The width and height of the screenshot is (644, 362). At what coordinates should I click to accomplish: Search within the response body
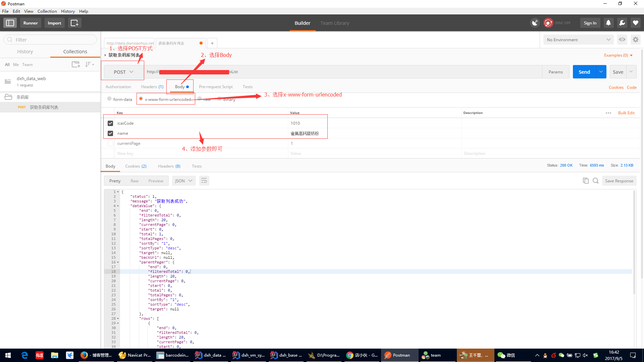(x=595, y=181)
